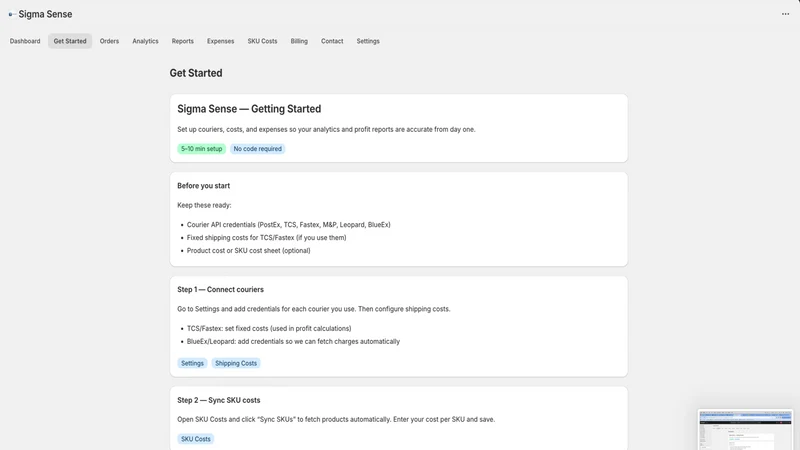Open the Contact tab
Screen dimensions: 800x450
(x=332, y=41)
